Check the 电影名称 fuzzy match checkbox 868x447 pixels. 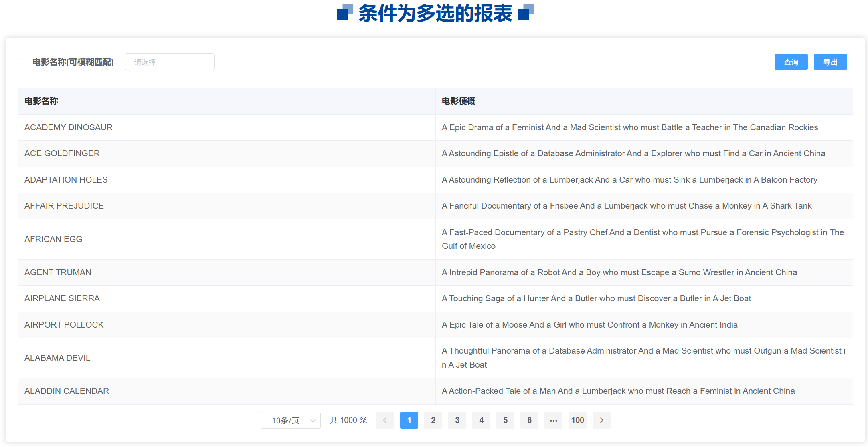pyautogui.click(x=22, y=62)
